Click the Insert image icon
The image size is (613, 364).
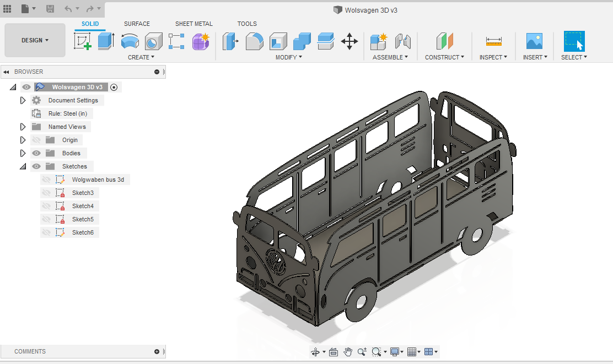(x=534, y=41)
